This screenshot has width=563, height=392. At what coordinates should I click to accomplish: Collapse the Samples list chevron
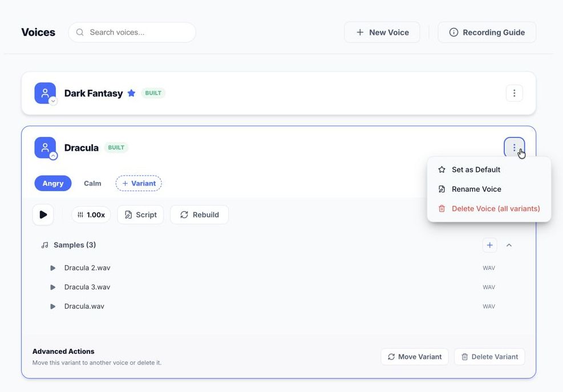(x=509, y=245)
